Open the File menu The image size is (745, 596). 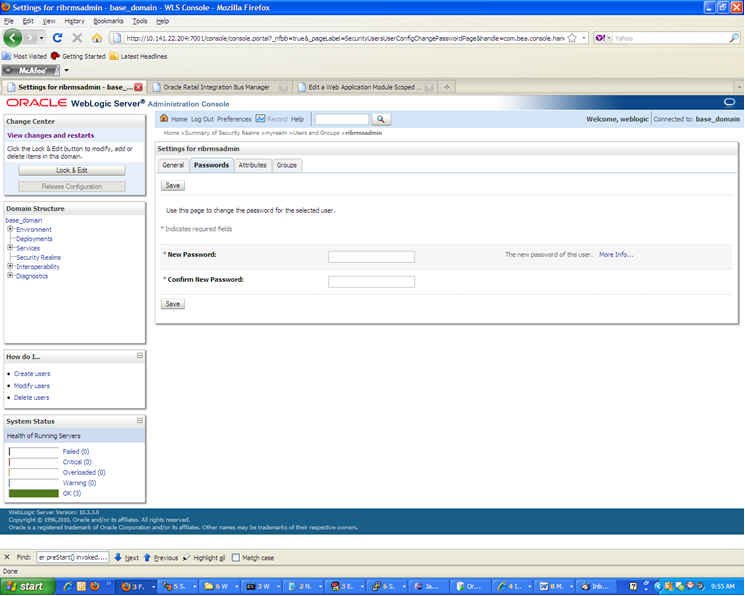(9, 21)
